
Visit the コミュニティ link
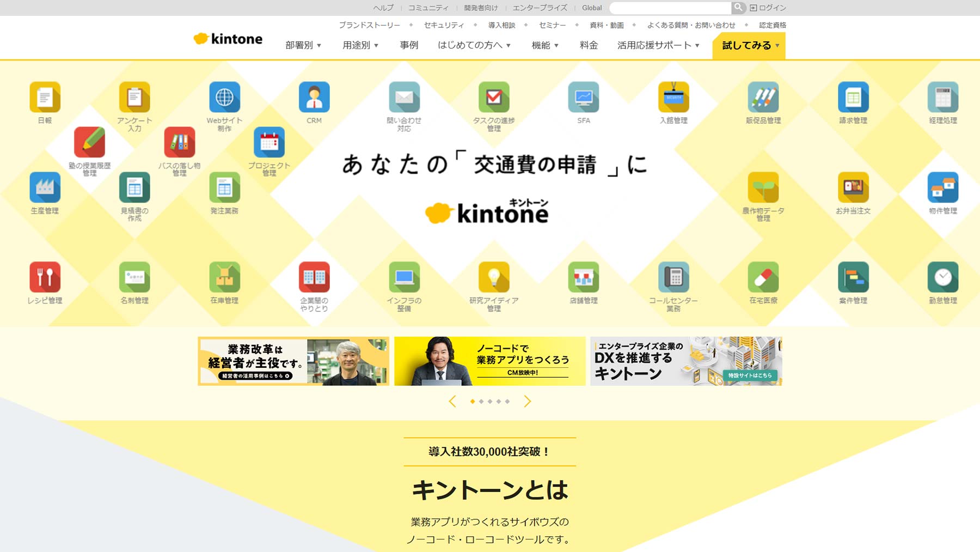click(x=428, y=8)
